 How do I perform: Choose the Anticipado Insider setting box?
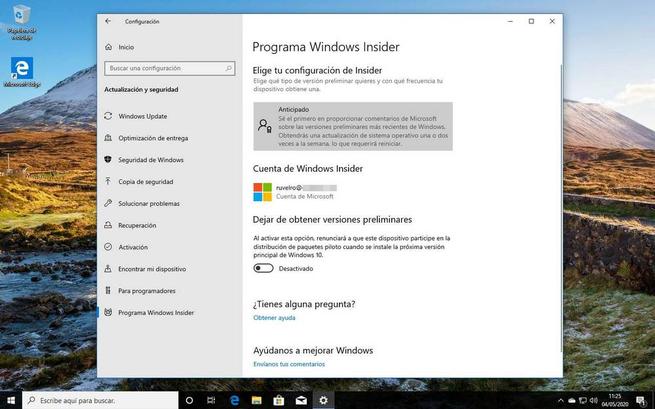[x=353, y=126]
